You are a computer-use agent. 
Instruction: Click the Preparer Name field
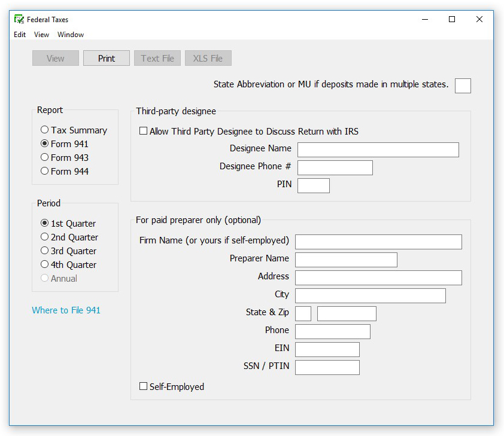(x=346, y=260)
